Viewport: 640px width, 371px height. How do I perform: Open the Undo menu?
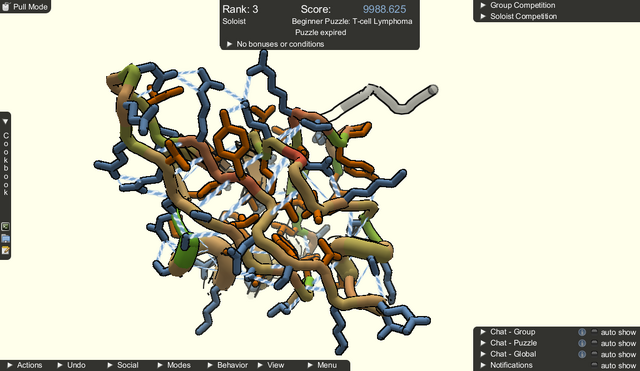coord(71,365)
